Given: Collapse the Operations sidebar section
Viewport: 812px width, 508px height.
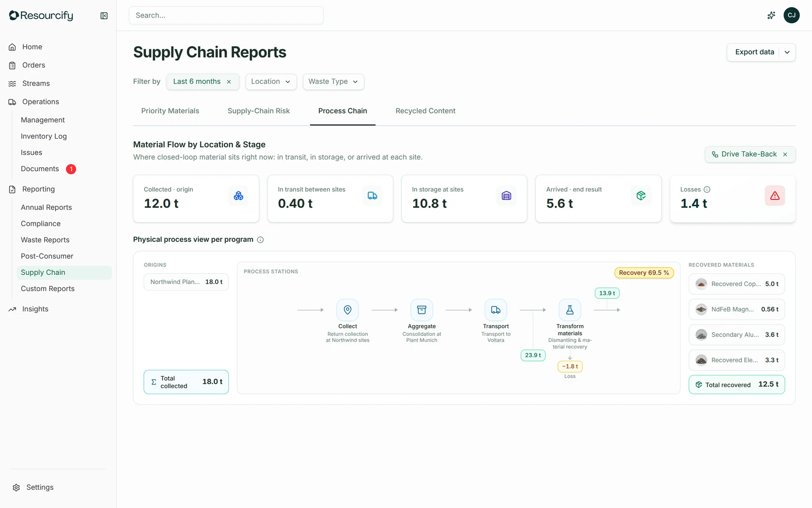Looking at the screenshot, I should pyautogui.click(x=41, y=102).
